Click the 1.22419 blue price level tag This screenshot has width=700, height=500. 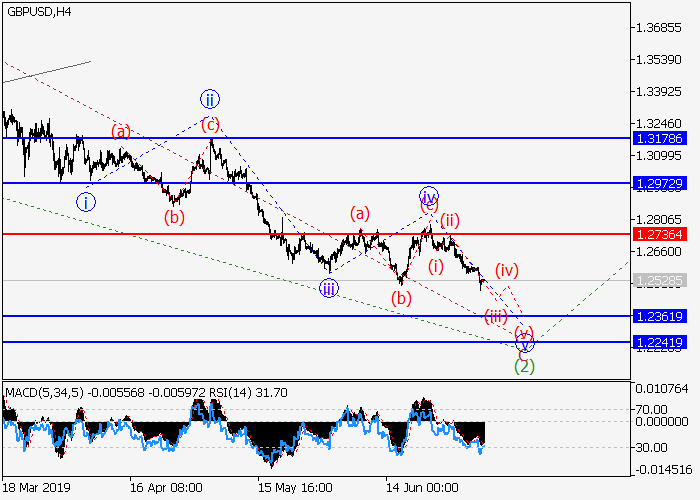coord(659,342)
